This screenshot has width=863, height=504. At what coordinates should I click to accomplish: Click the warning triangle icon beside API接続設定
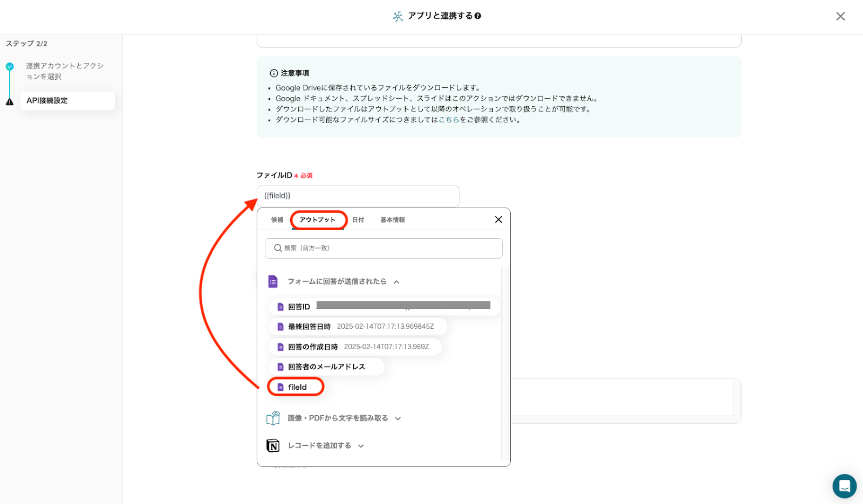10,101
